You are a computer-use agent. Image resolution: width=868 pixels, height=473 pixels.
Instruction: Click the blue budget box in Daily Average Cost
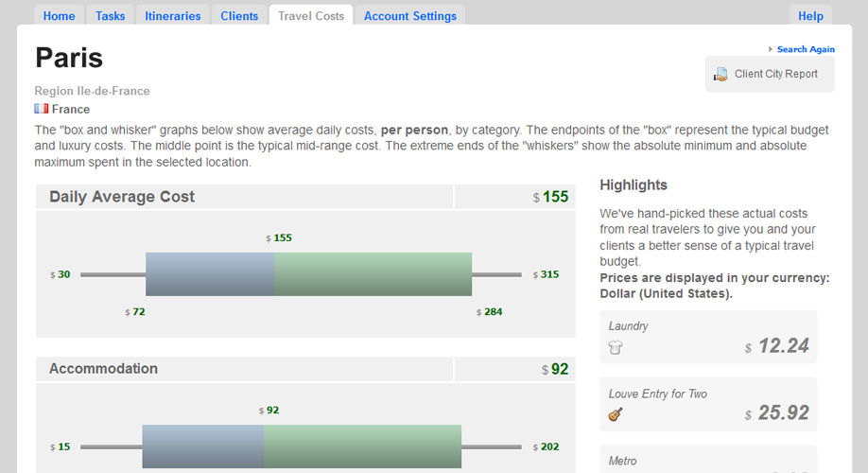pyautogui.click(x=210, y=274)
